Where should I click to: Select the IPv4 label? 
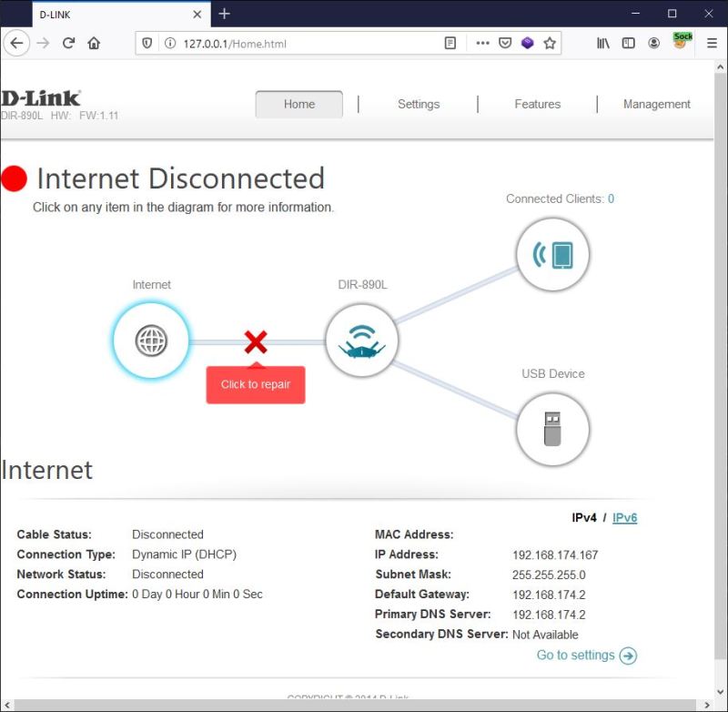(x=584, y=518)
